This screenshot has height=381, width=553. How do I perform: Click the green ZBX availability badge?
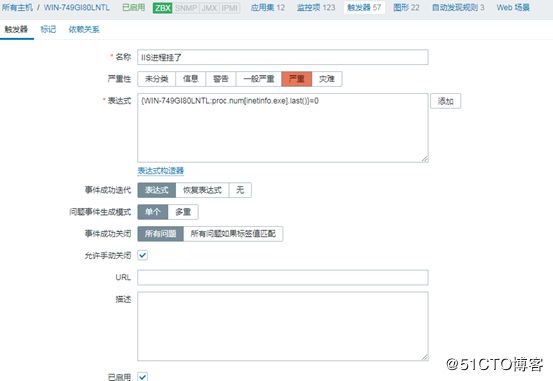click(x=163, y=8)
